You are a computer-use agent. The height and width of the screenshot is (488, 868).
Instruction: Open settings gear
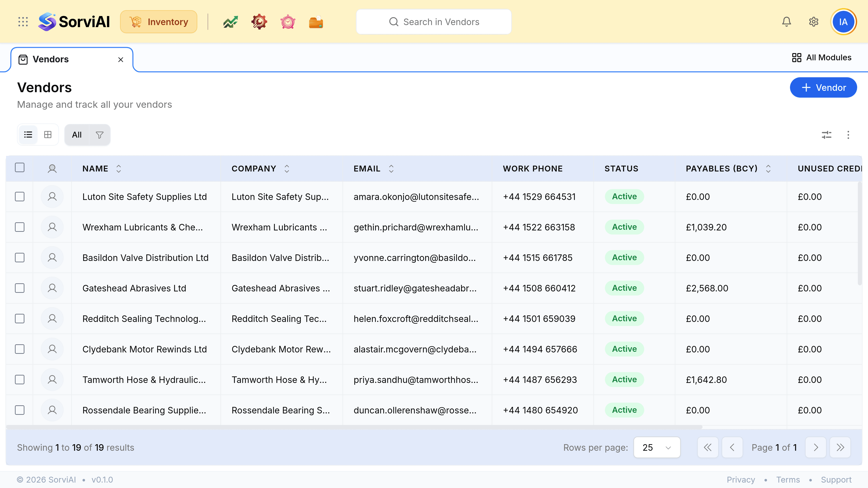pyautogui.click(x=814, y=22)
